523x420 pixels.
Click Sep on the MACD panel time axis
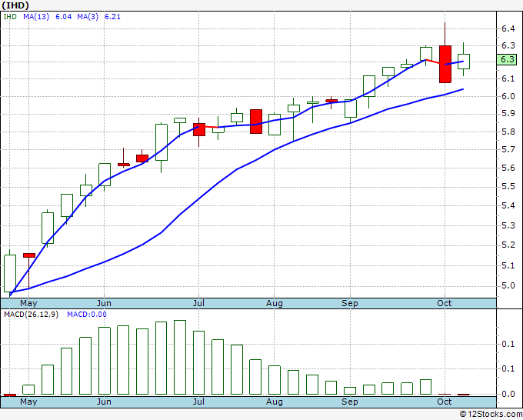[x=349, y=402]
